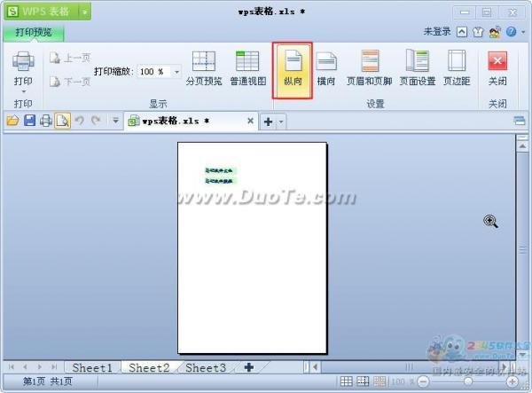Image resolution: width=532 pixels, height=393 pixels.
Task: Click the print zoom 100 % field
Action: [x=153, y=72]
